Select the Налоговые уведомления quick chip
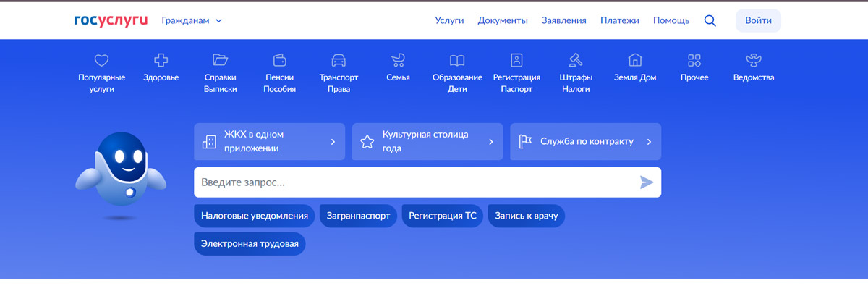 click(x=255, y=216)
